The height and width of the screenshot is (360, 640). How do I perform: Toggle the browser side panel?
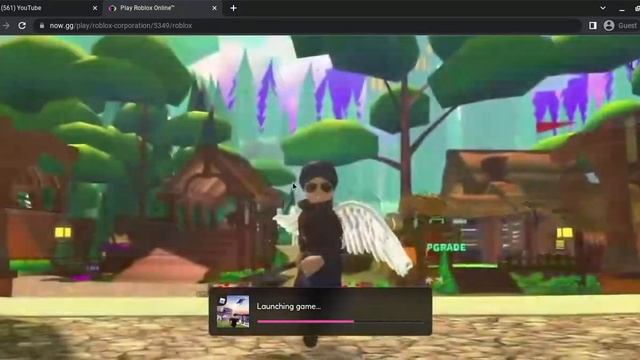coord(593,26)
